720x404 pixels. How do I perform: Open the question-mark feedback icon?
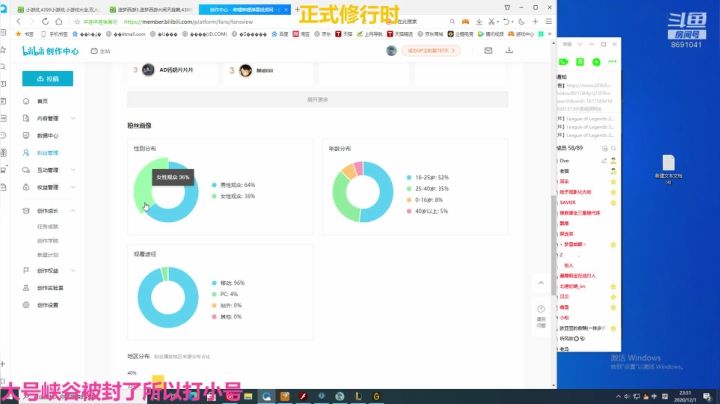(541, 309)
